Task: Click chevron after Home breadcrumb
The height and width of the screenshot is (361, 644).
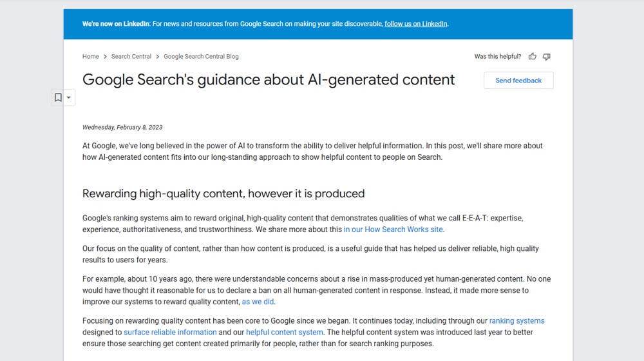Action: point(105,56)
